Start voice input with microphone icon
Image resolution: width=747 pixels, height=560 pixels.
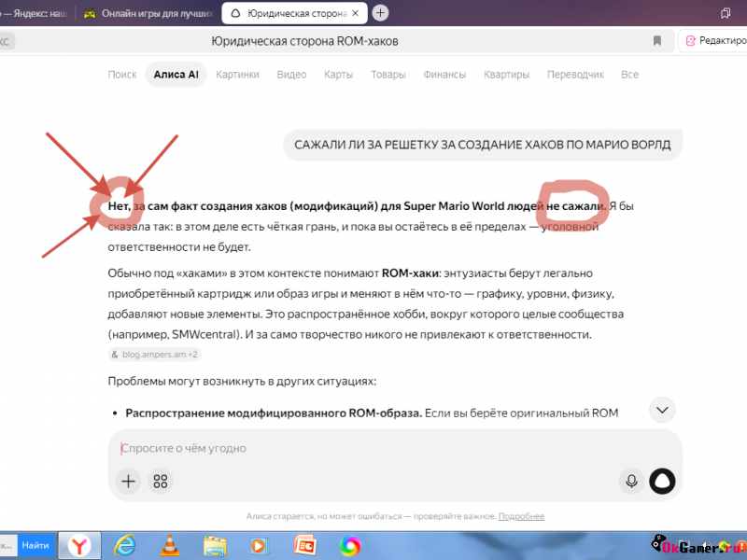tap(631, 482)
